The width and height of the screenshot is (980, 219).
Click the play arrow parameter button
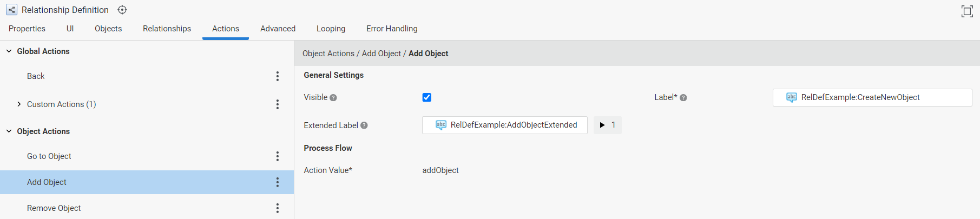pos(608,125)
